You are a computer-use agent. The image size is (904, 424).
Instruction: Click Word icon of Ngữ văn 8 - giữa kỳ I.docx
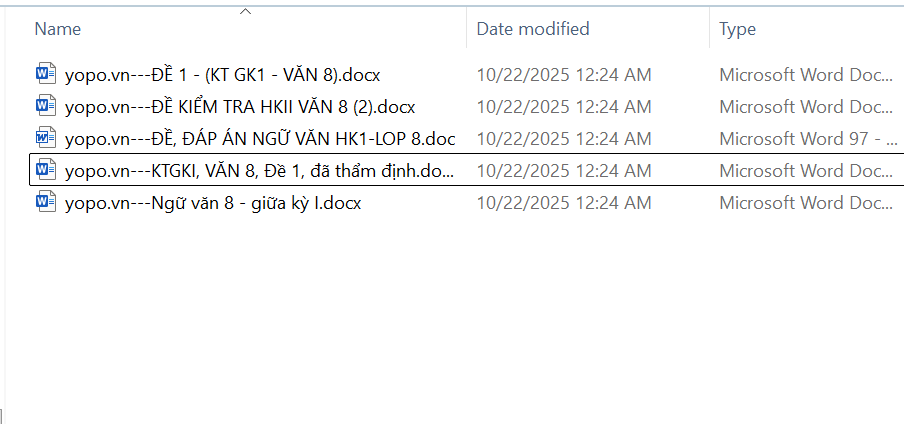point(46,203)
